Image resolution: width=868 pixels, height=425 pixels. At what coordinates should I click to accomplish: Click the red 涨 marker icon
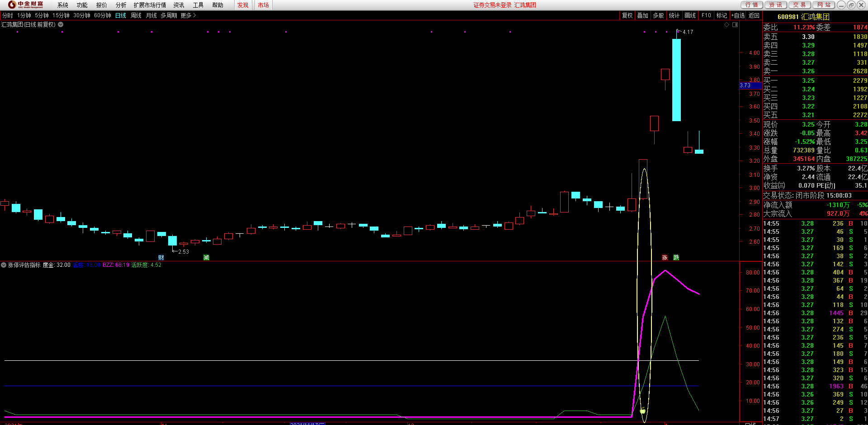tap(665, 257)
